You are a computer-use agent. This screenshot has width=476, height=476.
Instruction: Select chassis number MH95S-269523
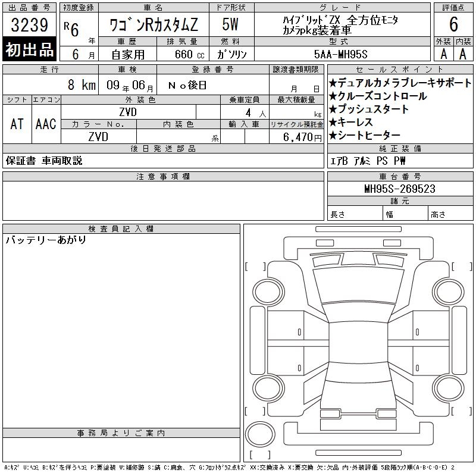click(400, 189)
